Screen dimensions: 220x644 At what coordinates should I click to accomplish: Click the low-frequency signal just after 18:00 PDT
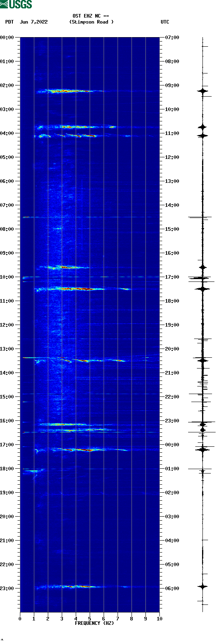[x=34, y=472]
